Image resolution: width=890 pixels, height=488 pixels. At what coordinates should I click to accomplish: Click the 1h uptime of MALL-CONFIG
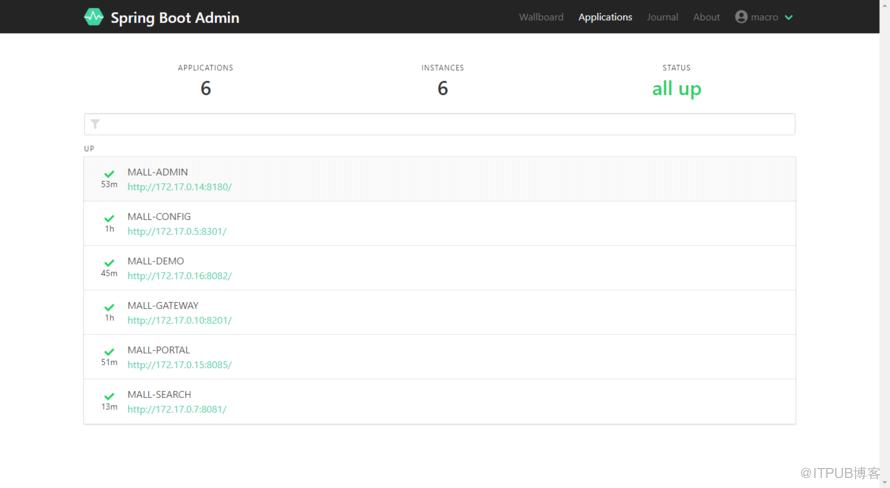click(x=110, y=229)
